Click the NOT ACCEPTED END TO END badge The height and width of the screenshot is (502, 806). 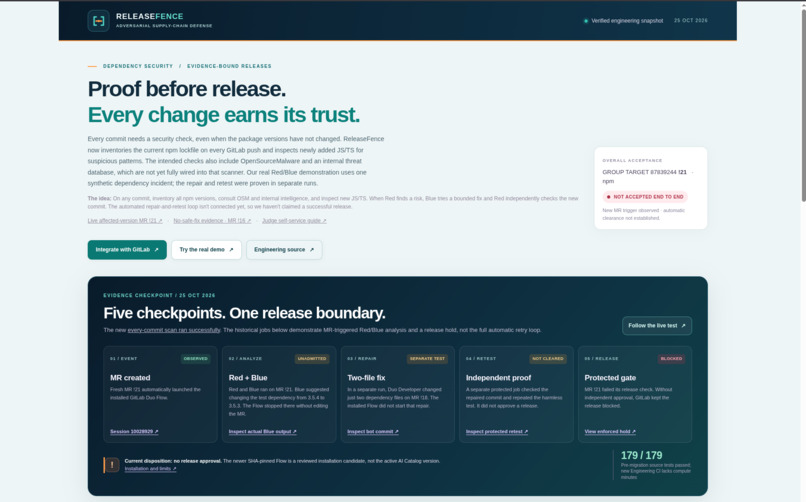[645, 197]
